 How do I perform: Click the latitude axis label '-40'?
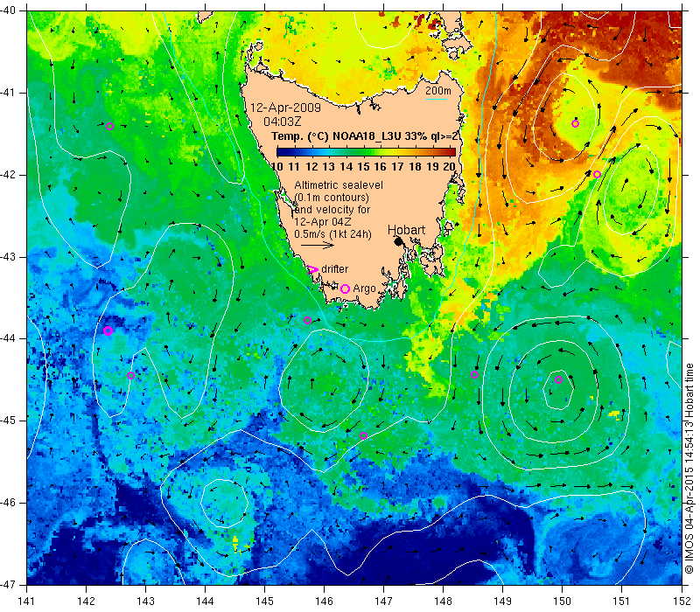pos(8,10)
